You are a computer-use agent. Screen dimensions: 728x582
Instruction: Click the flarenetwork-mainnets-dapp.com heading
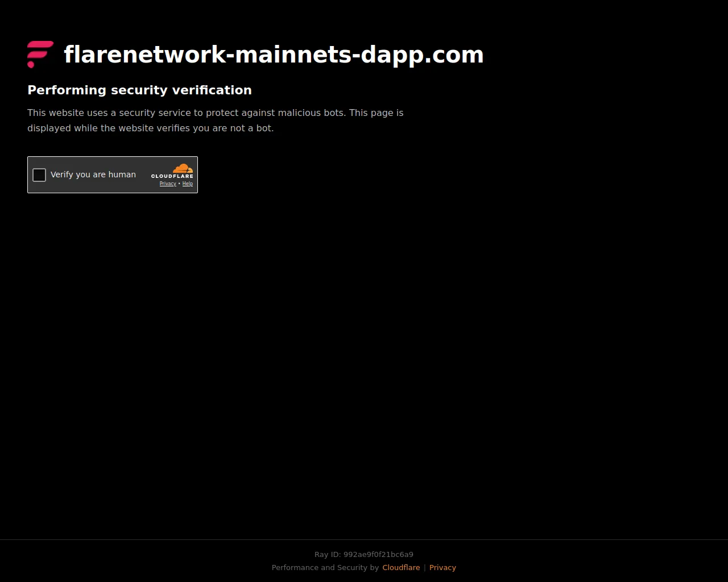point(274,55)
